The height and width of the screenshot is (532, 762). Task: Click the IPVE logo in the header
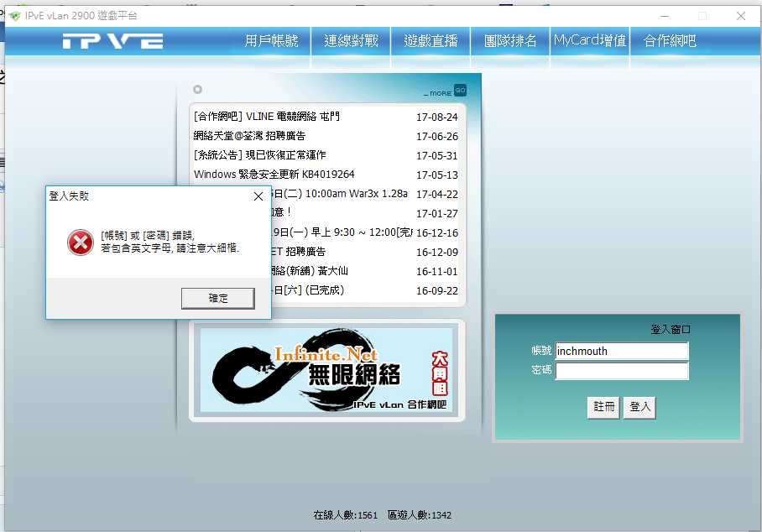pyautogui.click(x=112, y=41)
